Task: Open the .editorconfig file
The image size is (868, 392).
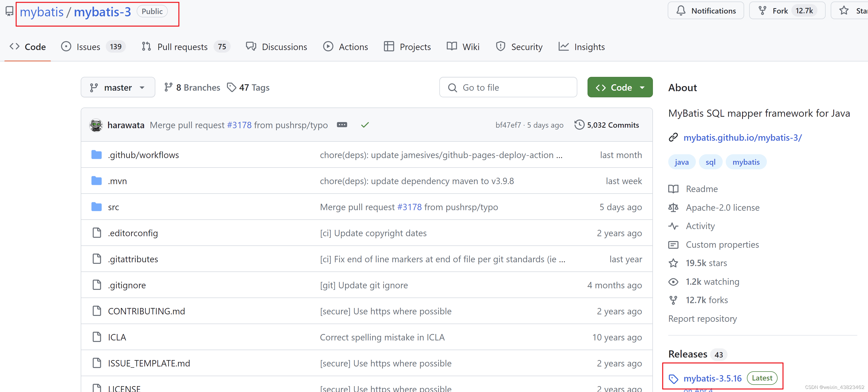Action: [x=133, y=233]
